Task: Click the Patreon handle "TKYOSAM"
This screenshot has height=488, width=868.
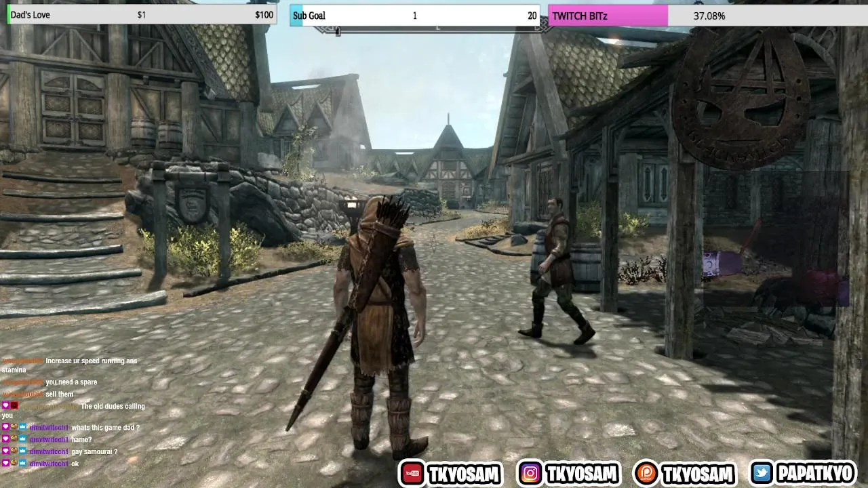Action: pyautogui.click(x=698, y=474)
